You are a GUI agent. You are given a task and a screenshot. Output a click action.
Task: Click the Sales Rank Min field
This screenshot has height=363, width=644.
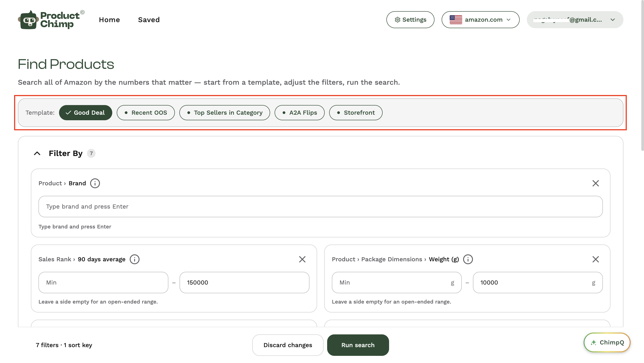(103, 283)
